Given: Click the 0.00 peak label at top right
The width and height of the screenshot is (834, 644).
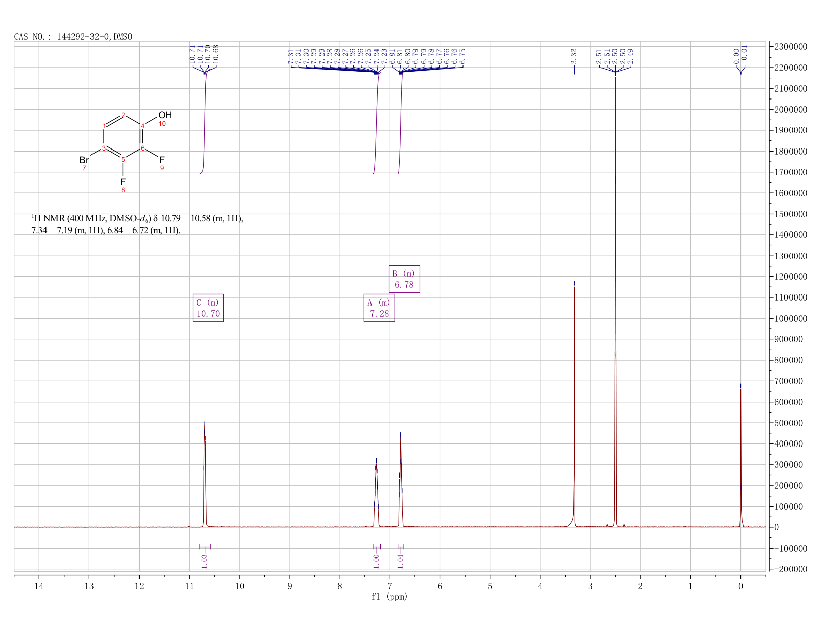Looking at the screenshot, I should coord(736,56).
